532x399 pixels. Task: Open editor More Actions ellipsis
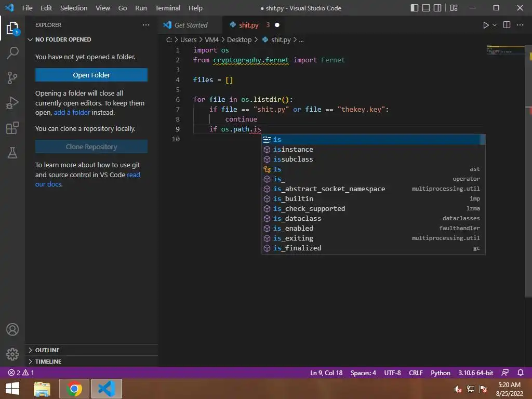520,25
